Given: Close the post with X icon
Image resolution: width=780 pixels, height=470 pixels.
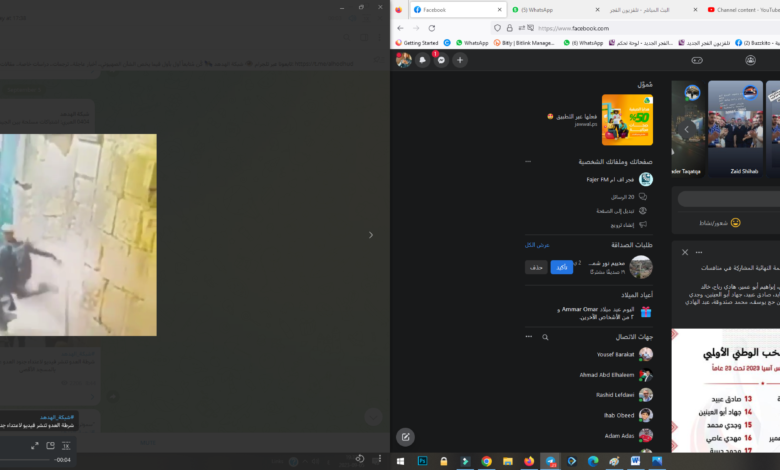Looking at the screenshot, I should pyautogui.click(x=685, y=252).
